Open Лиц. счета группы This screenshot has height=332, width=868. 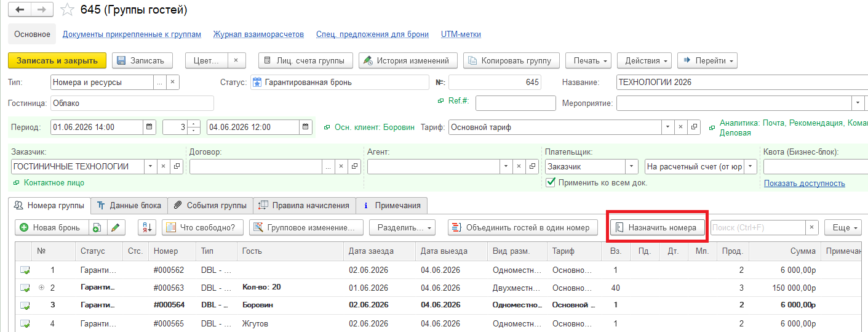click(306, 60)
